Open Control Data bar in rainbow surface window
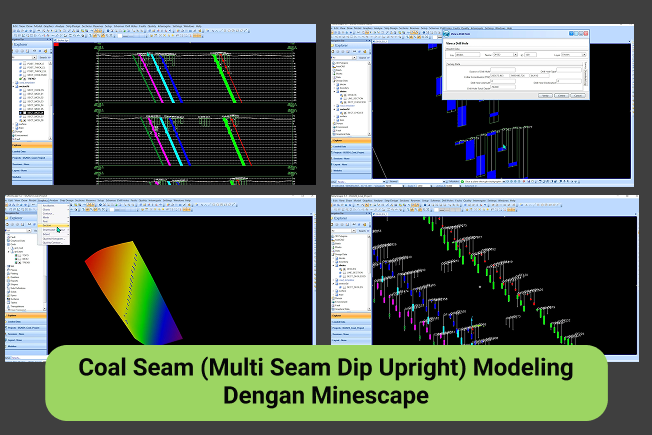The height and width of the screenshot is (435, 652). pyautogui.click(x=26, y=321)
